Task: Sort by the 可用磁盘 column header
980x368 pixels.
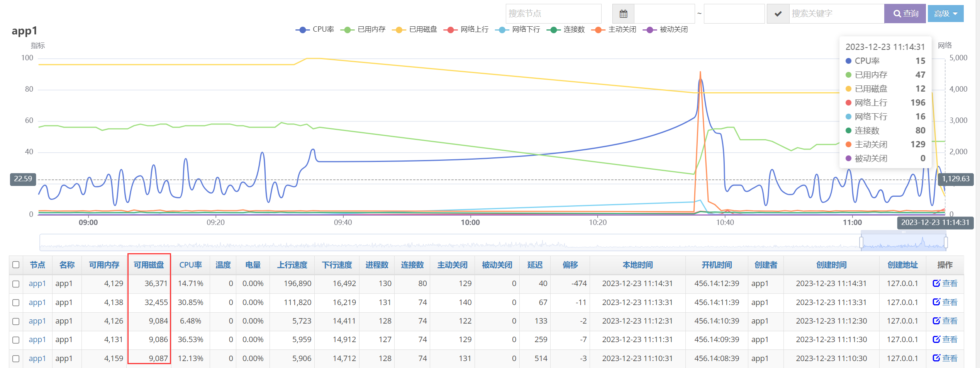Action: click(x=149, y=265)
